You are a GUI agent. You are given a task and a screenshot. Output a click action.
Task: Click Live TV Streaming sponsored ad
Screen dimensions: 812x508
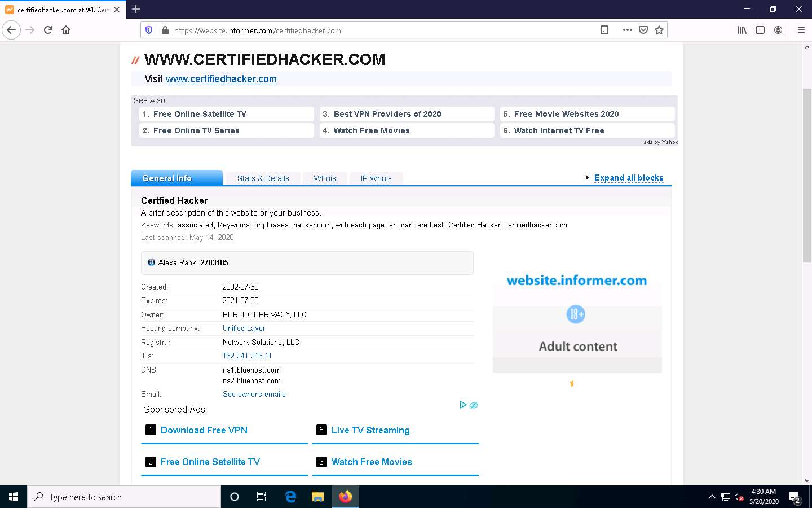[370, 430]
